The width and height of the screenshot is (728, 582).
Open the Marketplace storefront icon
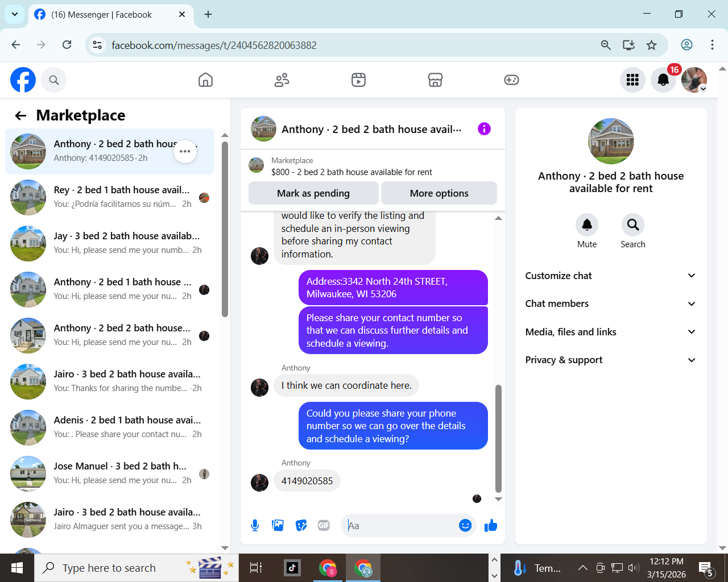[x=435, y=80]
